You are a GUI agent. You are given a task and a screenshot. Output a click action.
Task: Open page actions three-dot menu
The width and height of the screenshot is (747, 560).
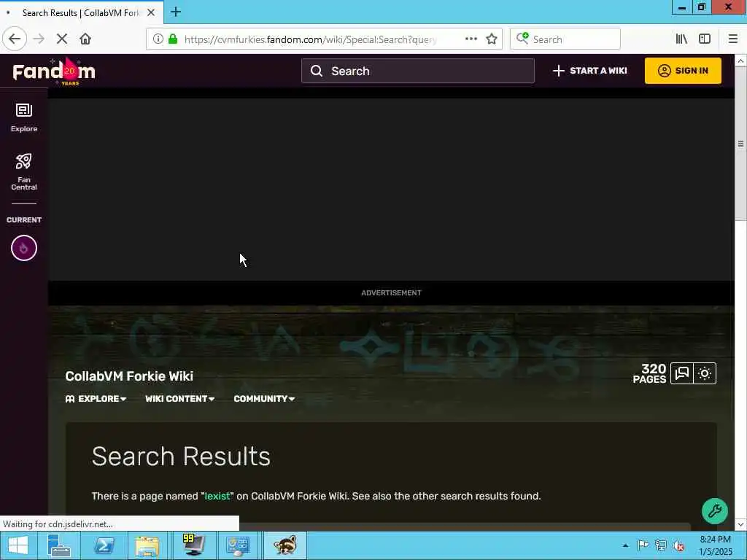(x=471, y=39)
